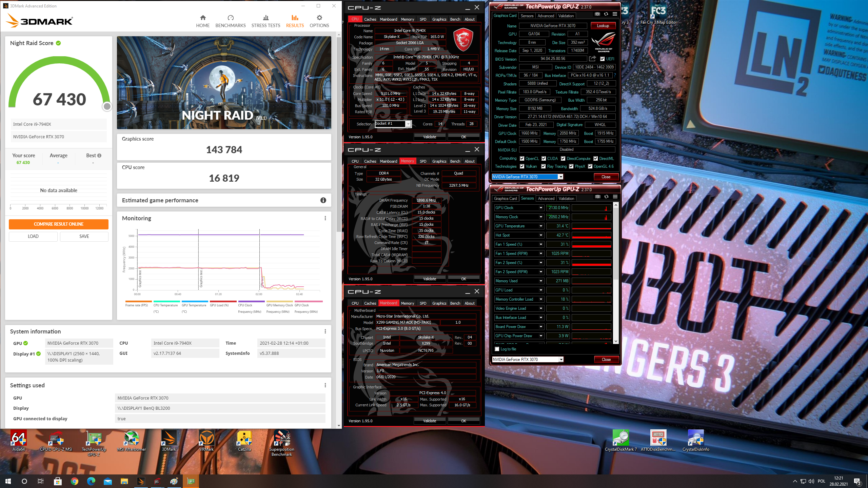The image size is (868, 488).
Task: Open the System information three-dot menu
Action: [x=325, y=331]
